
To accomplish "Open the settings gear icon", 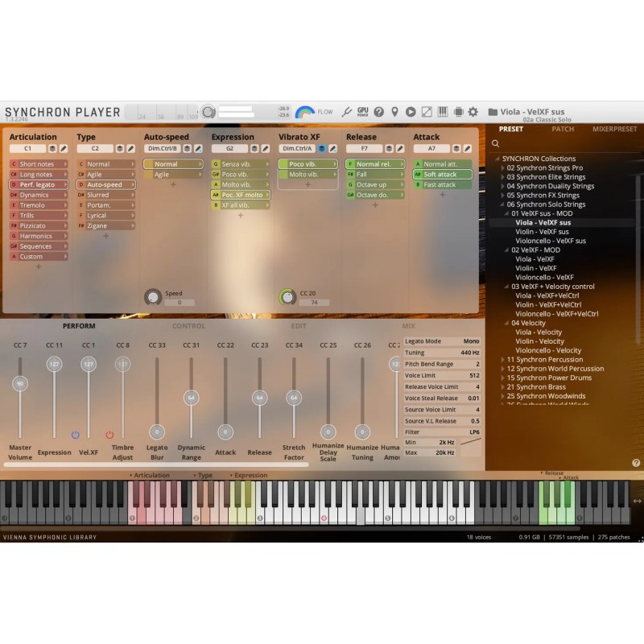I will [473, 112].
